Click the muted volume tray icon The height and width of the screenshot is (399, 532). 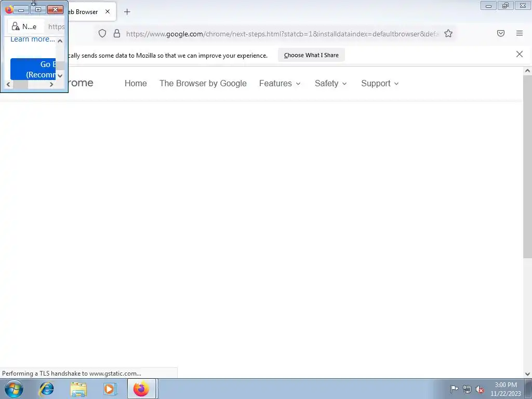(x=480, y=390)
